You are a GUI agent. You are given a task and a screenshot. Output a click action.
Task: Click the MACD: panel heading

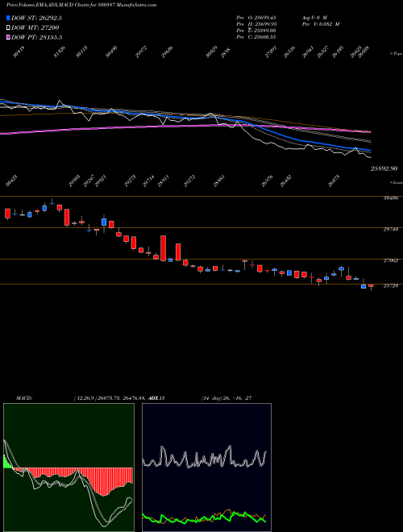pos(23,398)
